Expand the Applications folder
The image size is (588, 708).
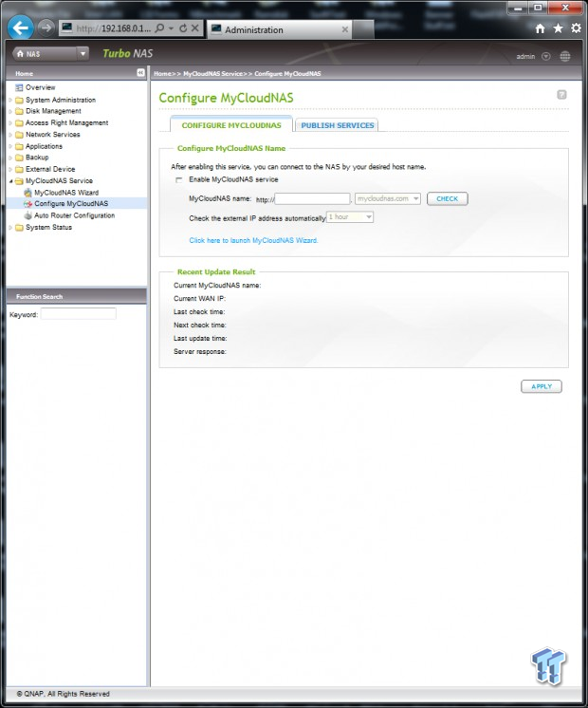click(x=10, y=146)
